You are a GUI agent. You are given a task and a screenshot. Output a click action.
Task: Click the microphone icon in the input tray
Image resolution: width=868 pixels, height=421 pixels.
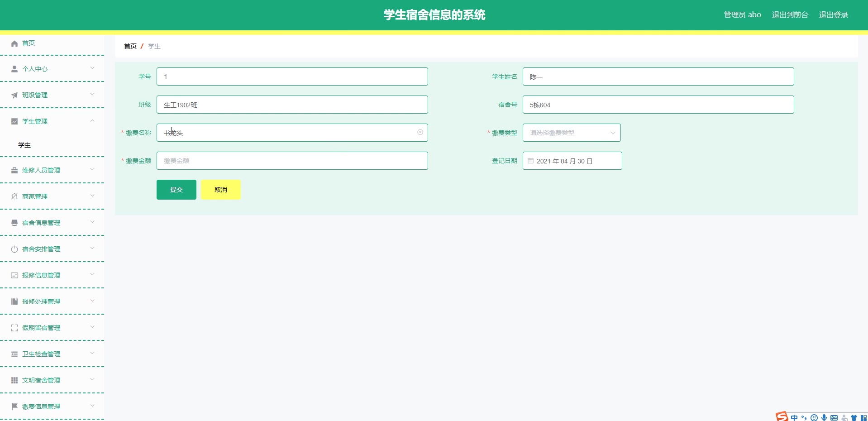click(824, 417)
